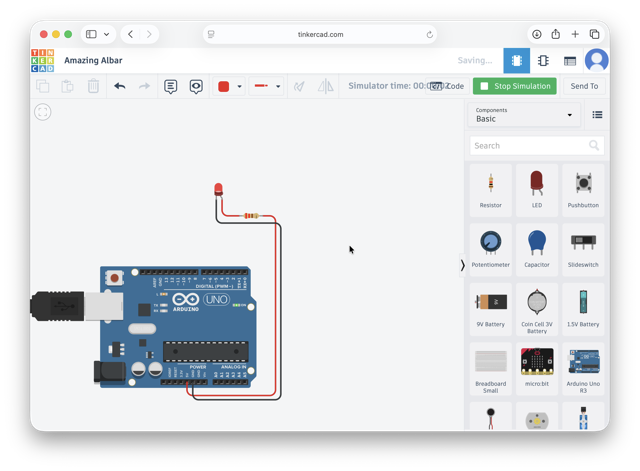Click the Zoom to fit icon
Viewport: 640px width, 471px height.
(42, 112)
